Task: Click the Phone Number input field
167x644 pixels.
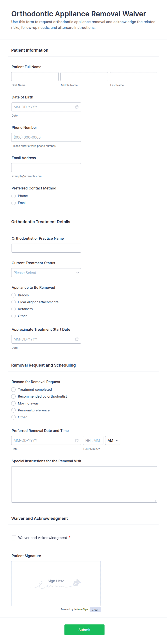Action: (46, 137)
